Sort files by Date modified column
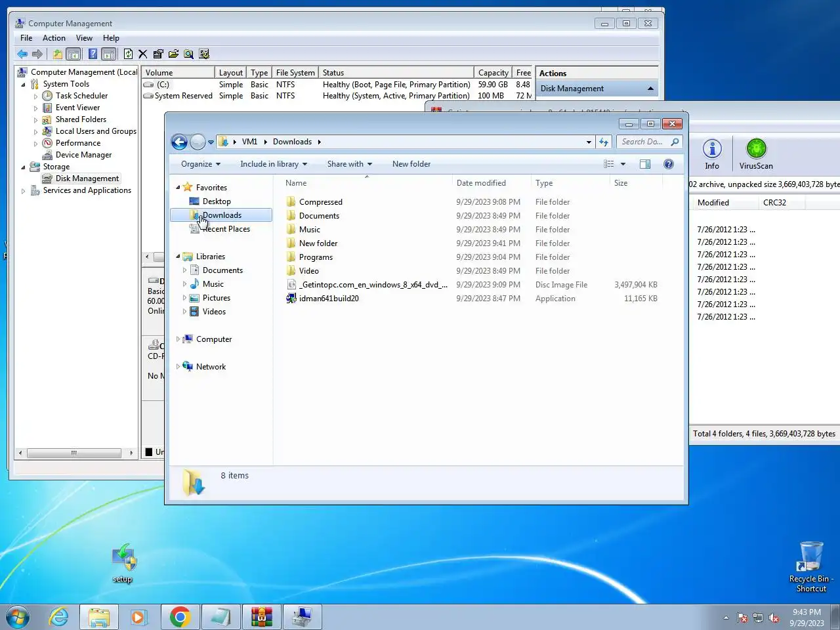This screenshot has width=840, height=630. pyautogui.click(x=491, y=183)
